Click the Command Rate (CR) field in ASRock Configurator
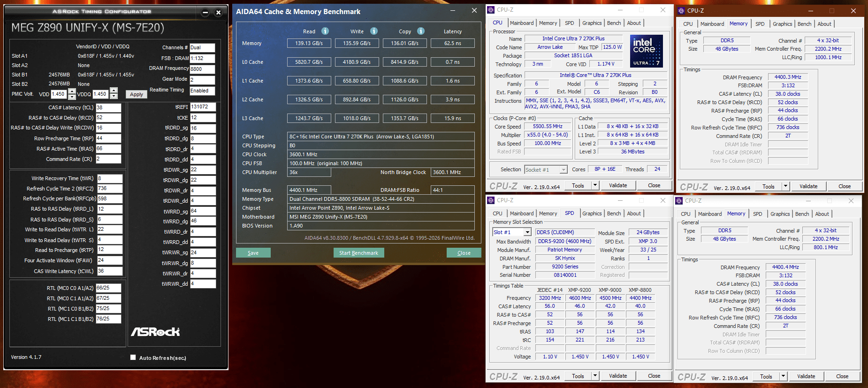 (x=108, y=159)
